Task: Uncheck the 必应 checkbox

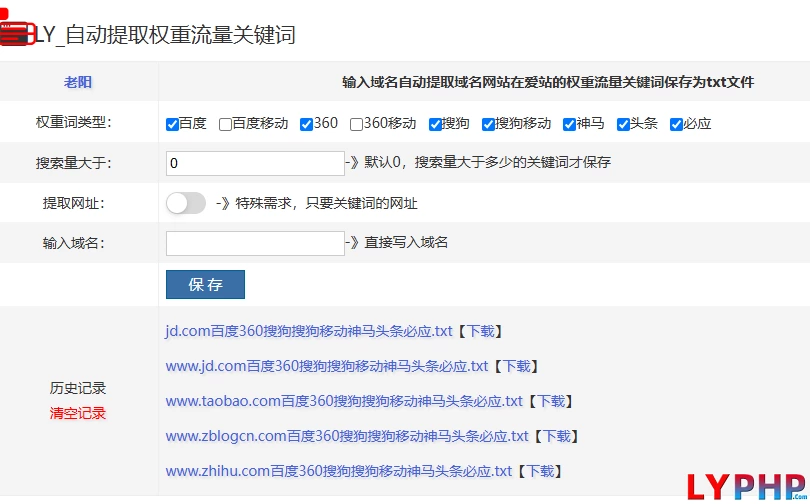Action: [x=676, y=124]
